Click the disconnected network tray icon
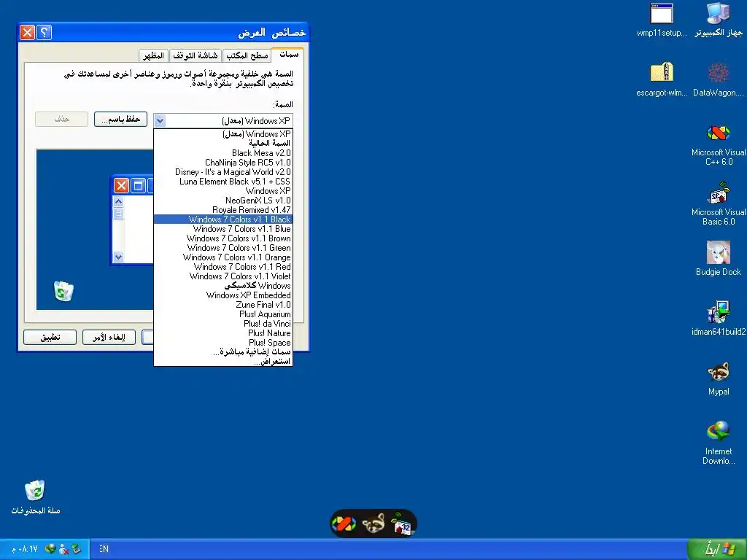Viewport: 747px width, 560px height. click(64, 549)
